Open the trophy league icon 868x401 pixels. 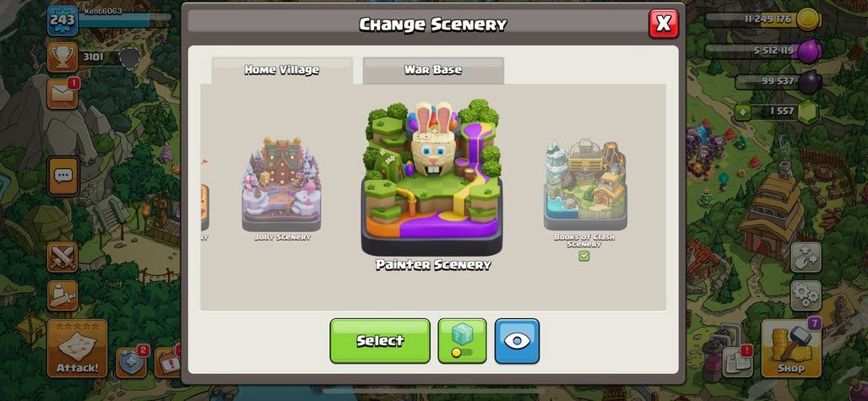(62, 57)
